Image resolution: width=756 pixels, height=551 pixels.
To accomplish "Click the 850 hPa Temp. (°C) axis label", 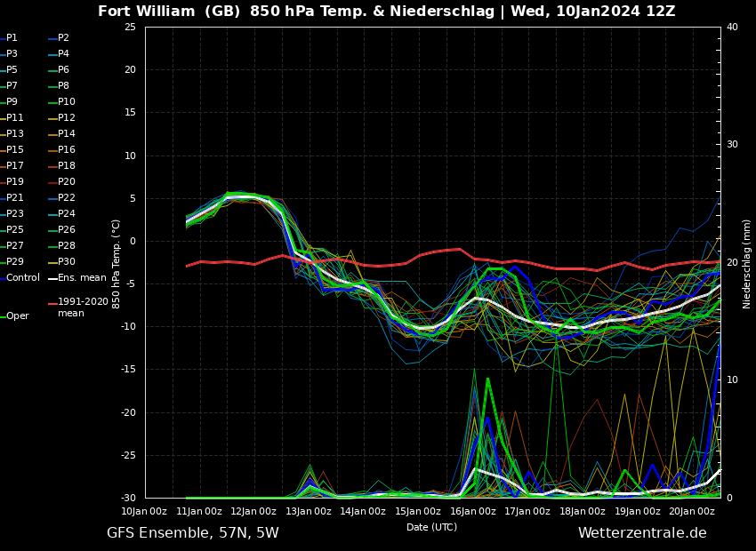I will coord(117,264).
